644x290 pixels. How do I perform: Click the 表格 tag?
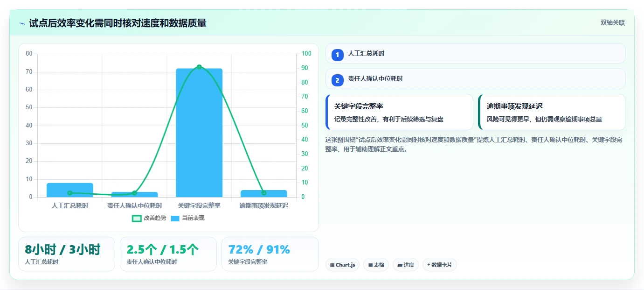point(376,265)
